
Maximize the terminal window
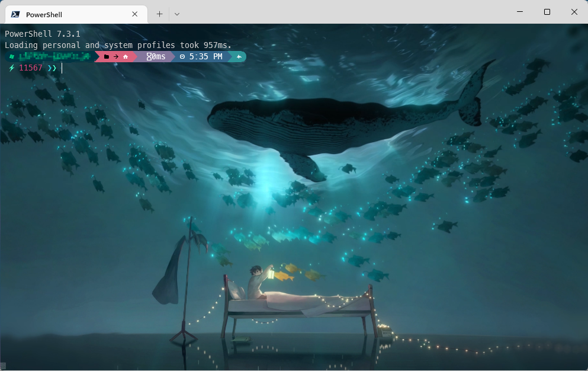(x=547, y=12)
